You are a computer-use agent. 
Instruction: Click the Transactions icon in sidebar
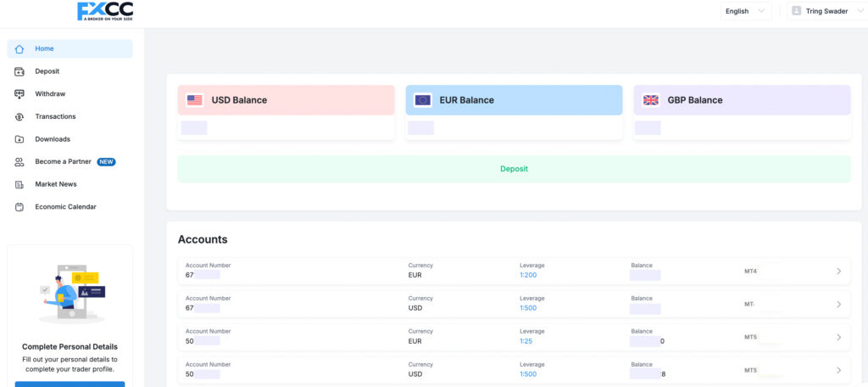click(19, 116)
